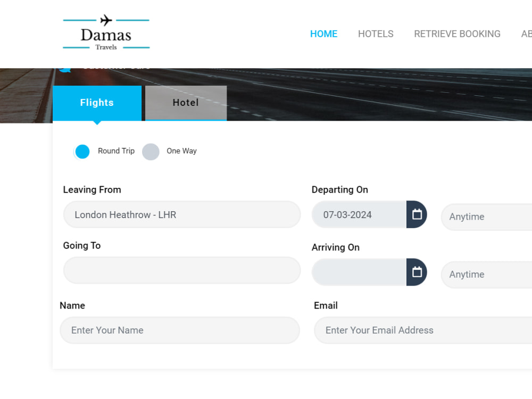Screen dimensions: 532x399
Task: Switch to the Hotel tab
Action: 186,103
